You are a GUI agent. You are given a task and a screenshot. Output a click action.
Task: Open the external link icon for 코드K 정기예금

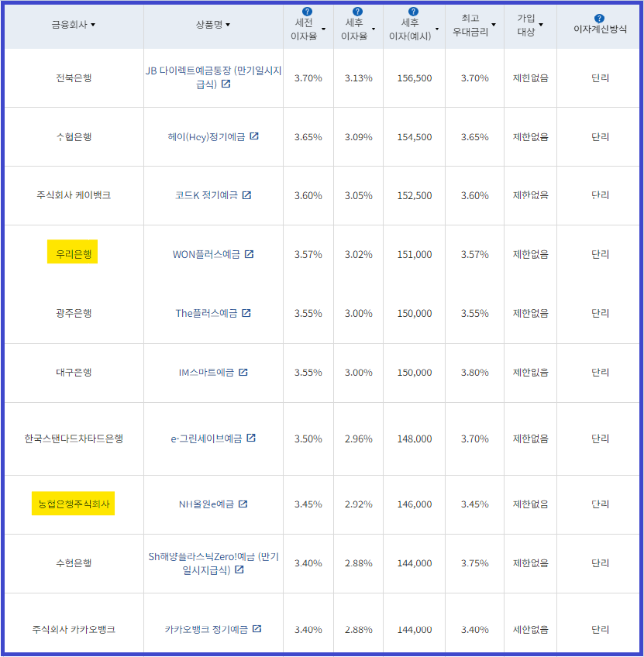(x=246, y=195)
